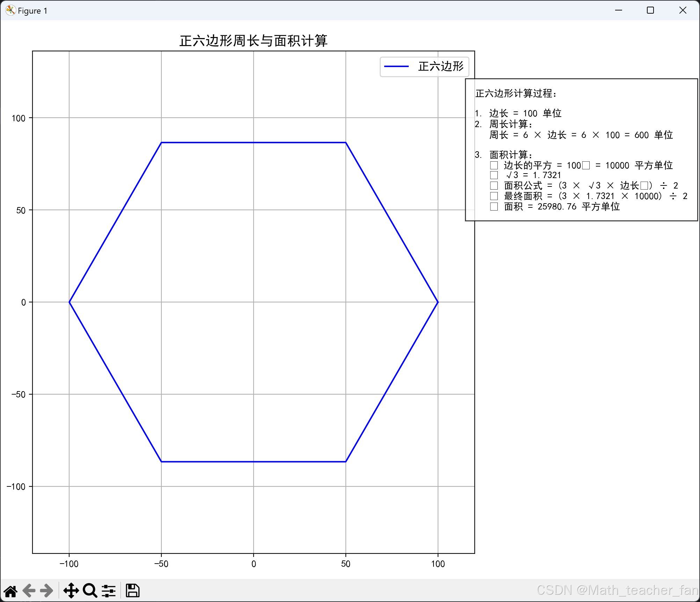Click the x-axis tick label -100
Image resolution: width=700 pixels, height=602 pixels.
69,564
